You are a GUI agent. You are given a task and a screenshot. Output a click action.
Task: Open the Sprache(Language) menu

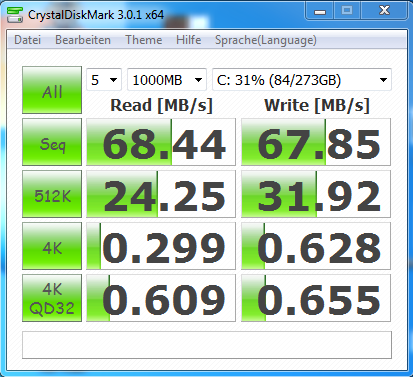point(266,40)
